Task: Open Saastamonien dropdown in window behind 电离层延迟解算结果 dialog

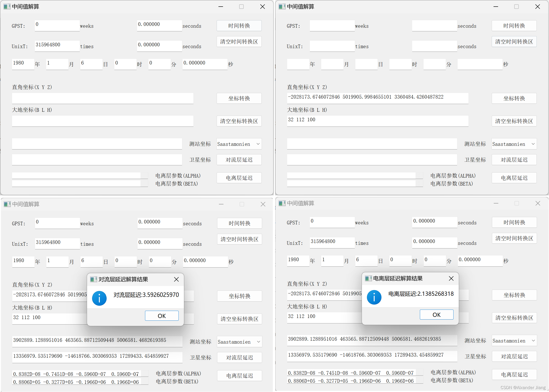Action: (514, 341)
